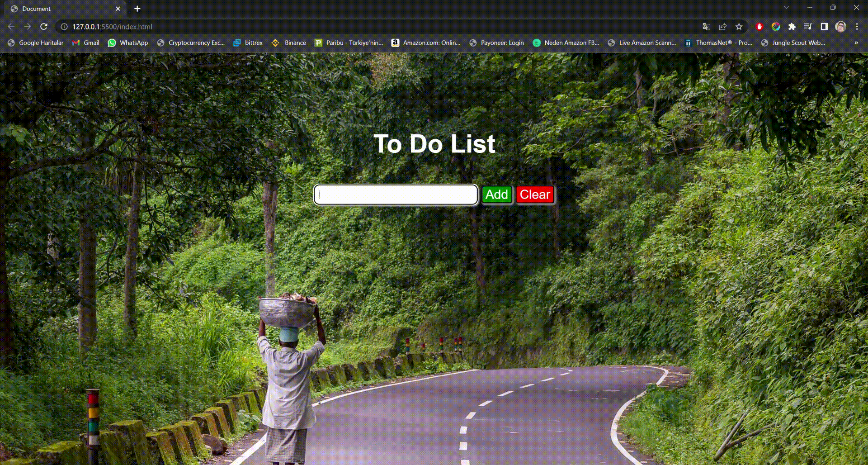Viewport: 868px width, 465px height.
Task: Open the Chrome three-dot menu
Action: click(x=857, y=27)
